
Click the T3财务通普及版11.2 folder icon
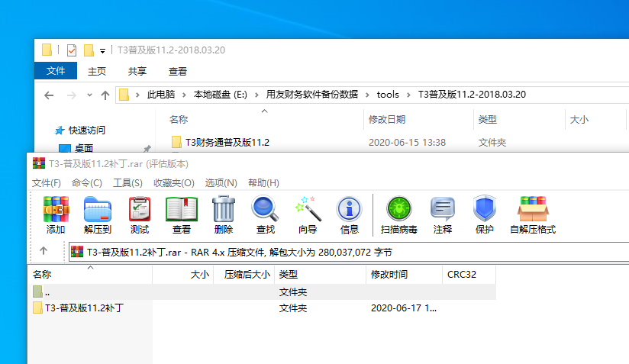pyautogui.click(x=176, y=142)
